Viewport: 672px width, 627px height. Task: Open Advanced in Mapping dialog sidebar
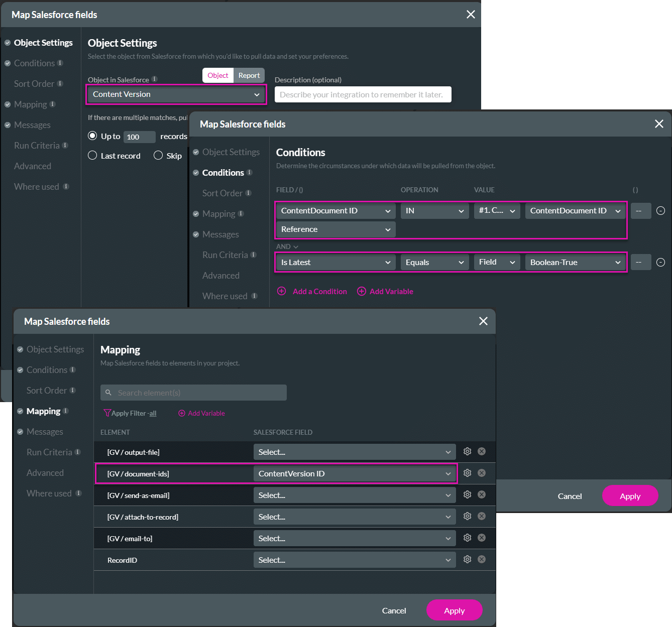click(x=45, y=472)
